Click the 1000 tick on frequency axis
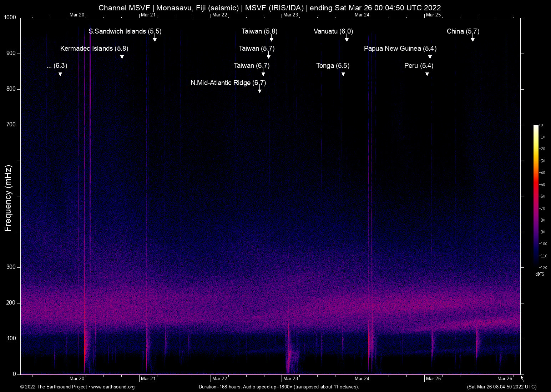The image size is (551, 392). tap(10, 17)
